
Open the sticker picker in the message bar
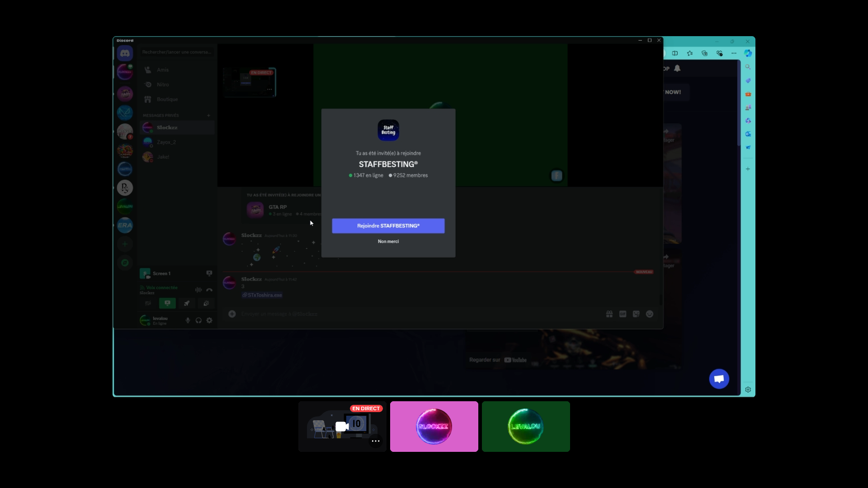click(636, 314)
